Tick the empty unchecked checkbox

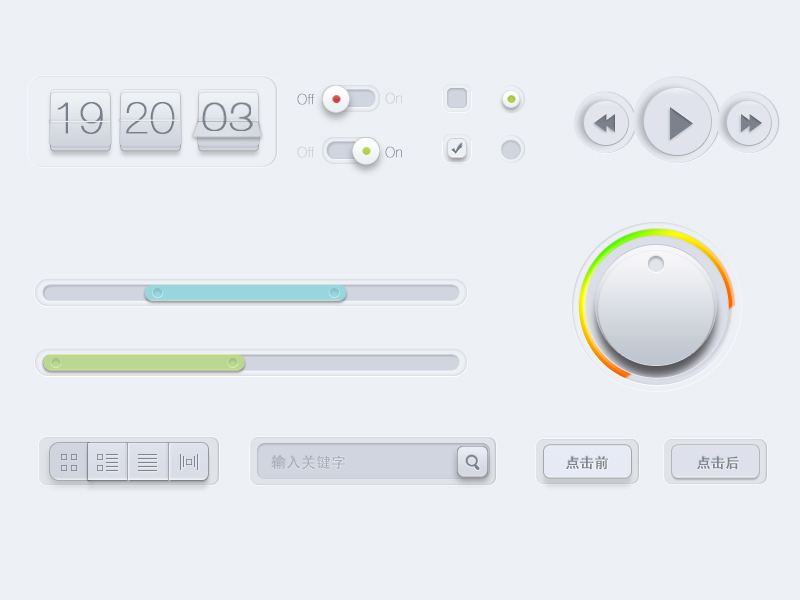click(457, 98)
